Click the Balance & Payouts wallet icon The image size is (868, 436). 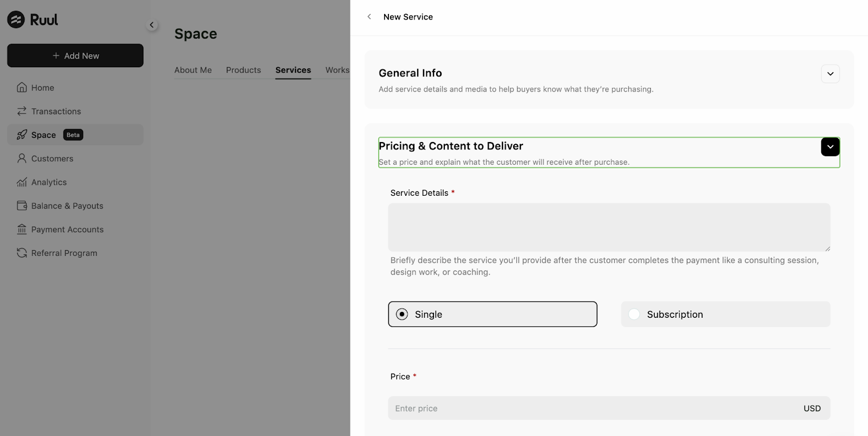click(22, 206)
